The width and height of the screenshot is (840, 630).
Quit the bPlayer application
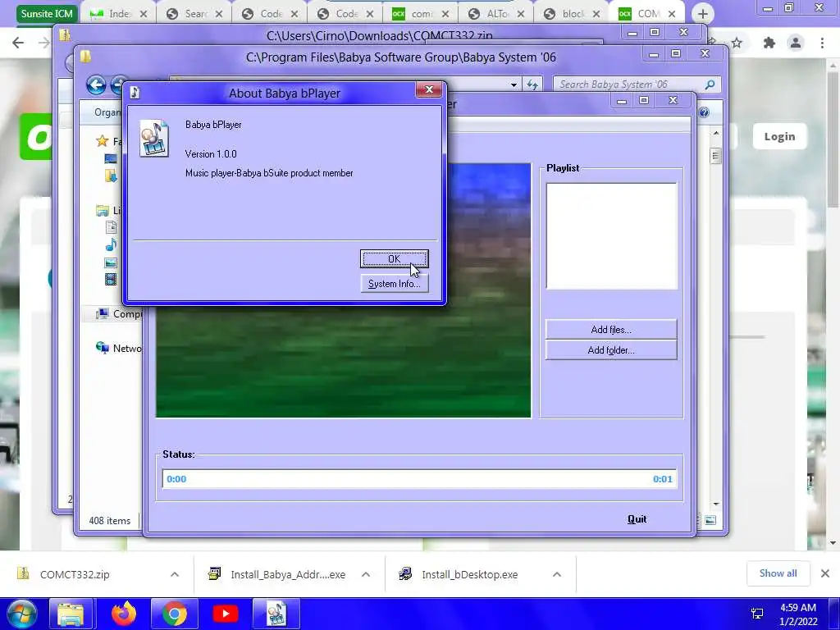[637, 519]
